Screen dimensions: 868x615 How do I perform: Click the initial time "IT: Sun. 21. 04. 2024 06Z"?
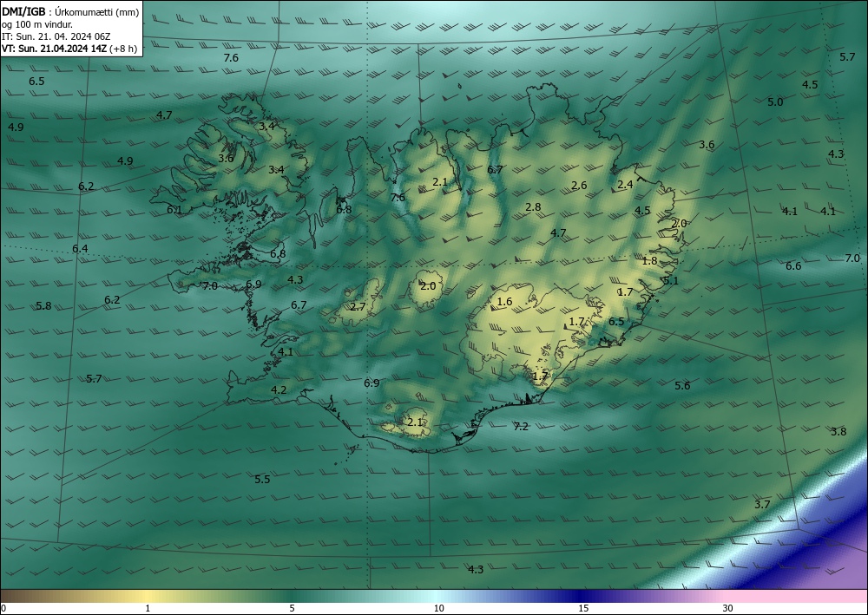(56, 36)
